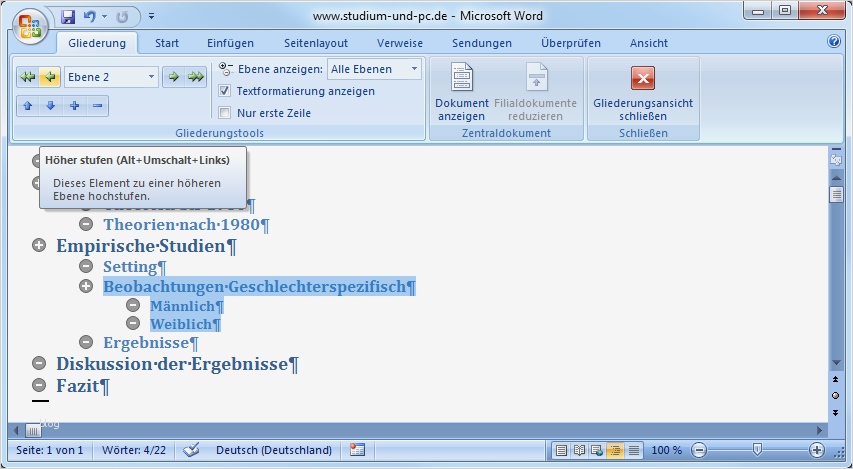This screenshot has width=853, height=469.
Task: Open quick access toolbar customize arrow
Action: point(151,16)
